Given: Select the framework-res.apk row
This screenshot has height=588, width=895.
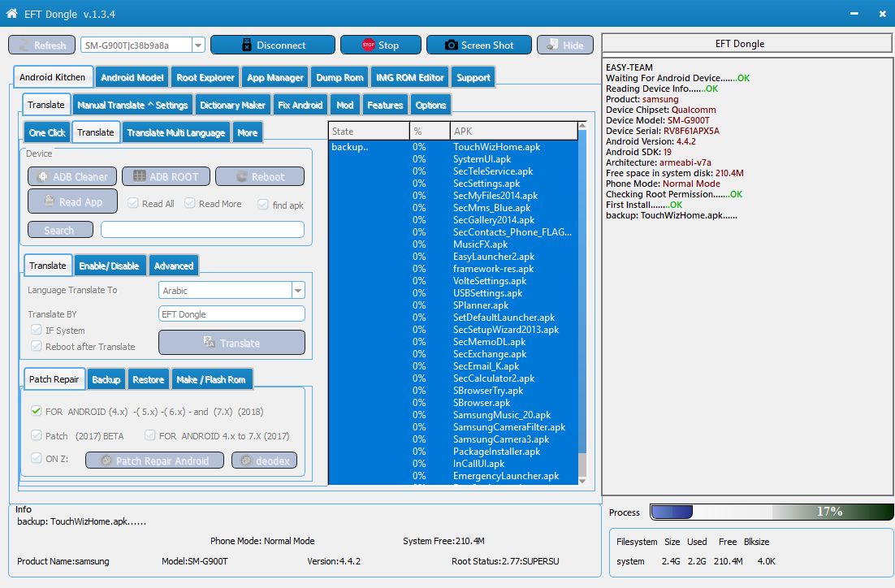Looking at the screenshot, I should (453, 269).
